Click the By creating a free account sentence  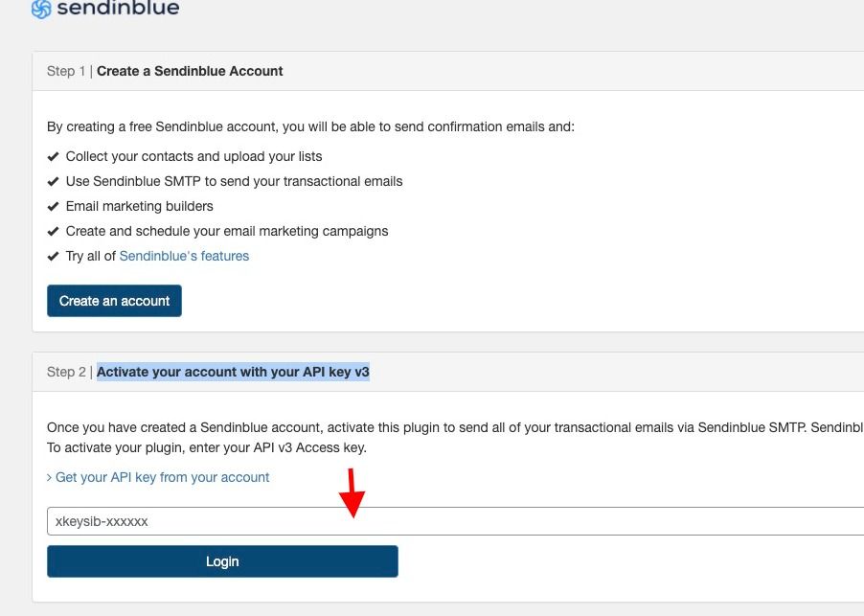tap(310, 126)
